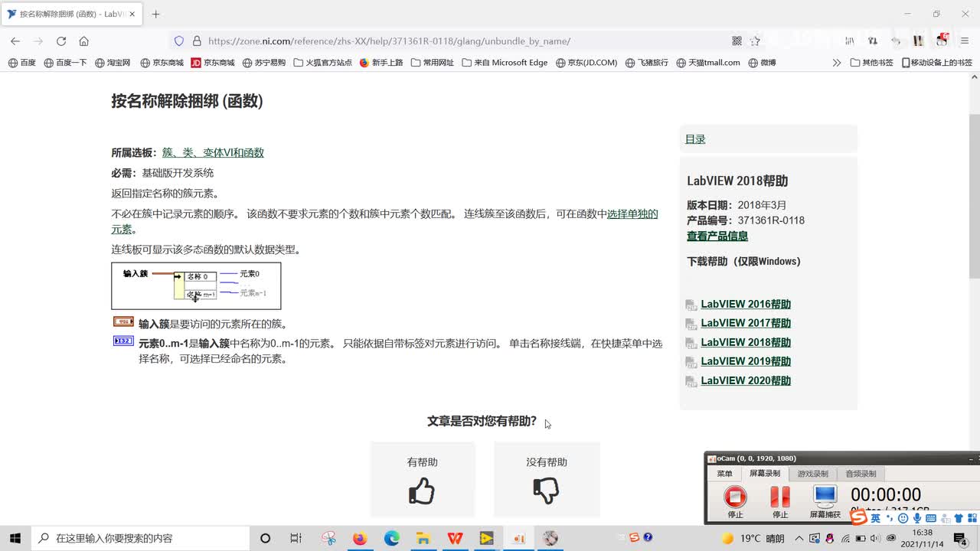
Task: Open 来自 Microsoft Edge bookmark folder
Action: tap(505, 63)
